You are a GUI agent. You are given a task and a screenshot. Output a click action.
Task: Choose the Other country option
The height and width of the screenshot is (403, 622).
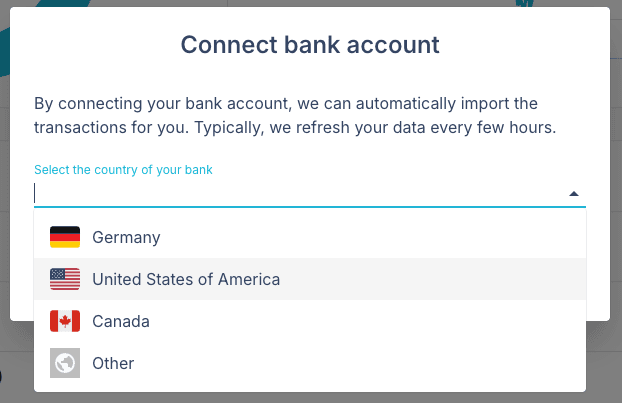113,363
